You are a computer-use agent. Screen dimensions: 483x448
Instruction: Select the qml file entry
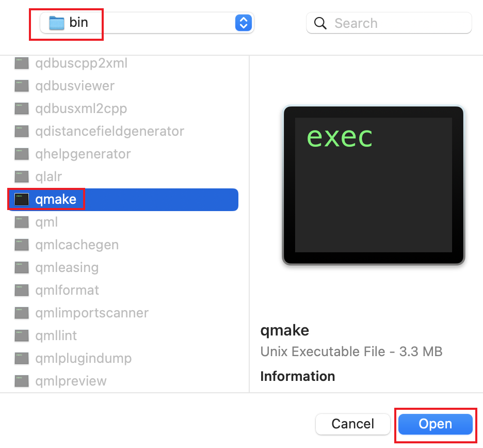point(46,222)
